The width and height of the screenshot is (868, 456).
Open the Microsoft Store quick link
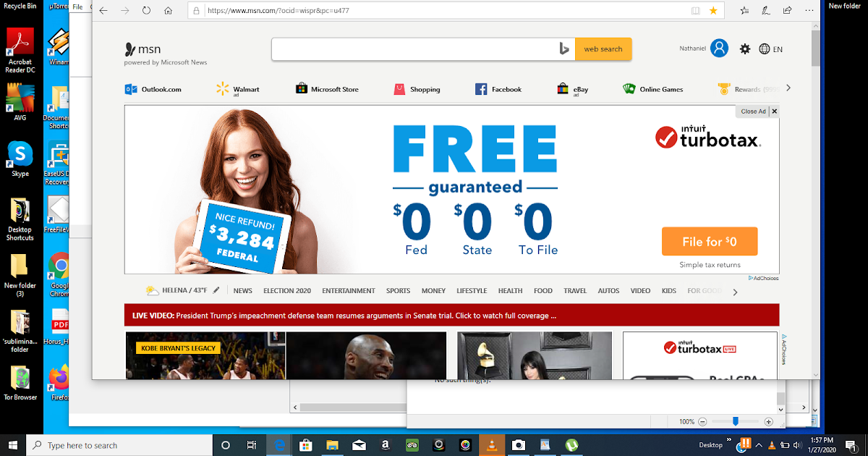327,89
